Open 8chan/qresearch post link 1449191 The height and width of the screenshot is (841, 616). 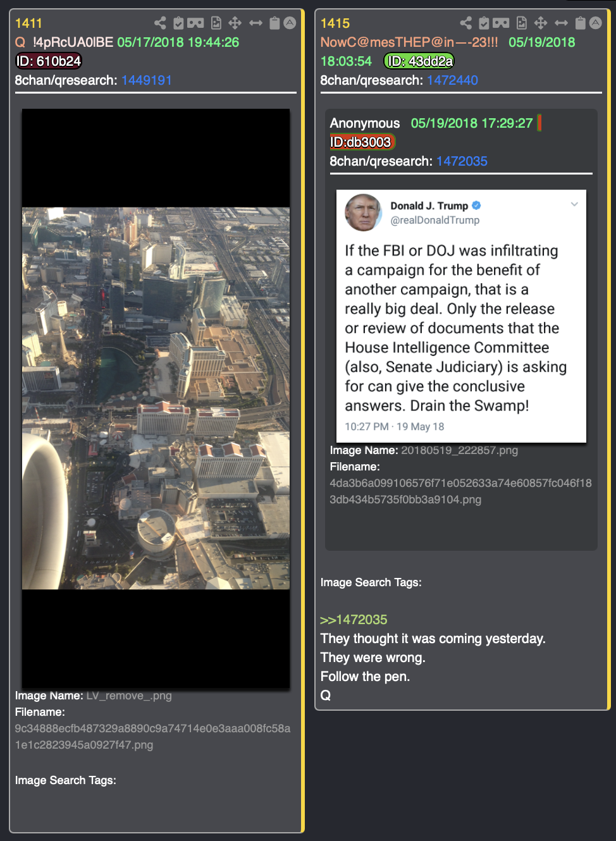click(147, 80)
